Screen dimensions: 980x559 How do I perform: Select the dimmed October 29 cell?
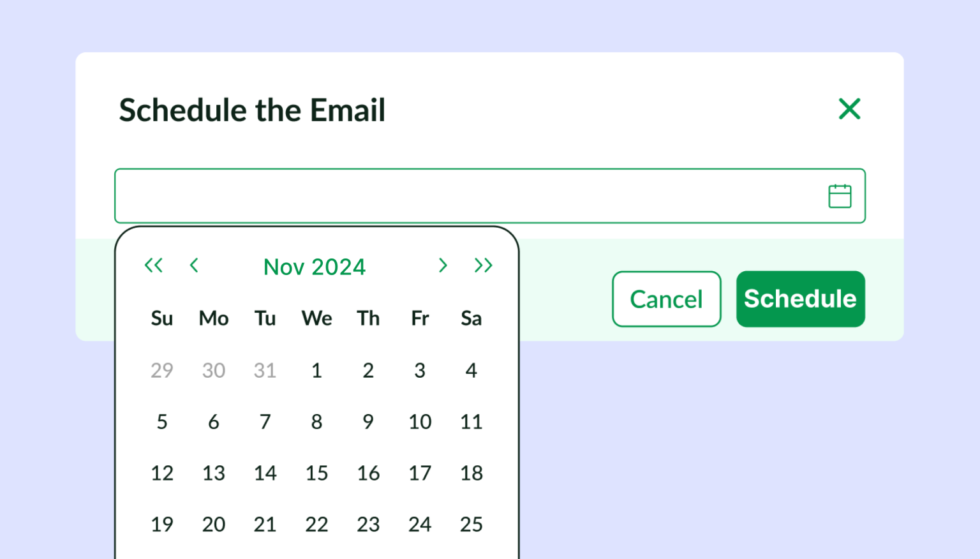coord(162,370)
